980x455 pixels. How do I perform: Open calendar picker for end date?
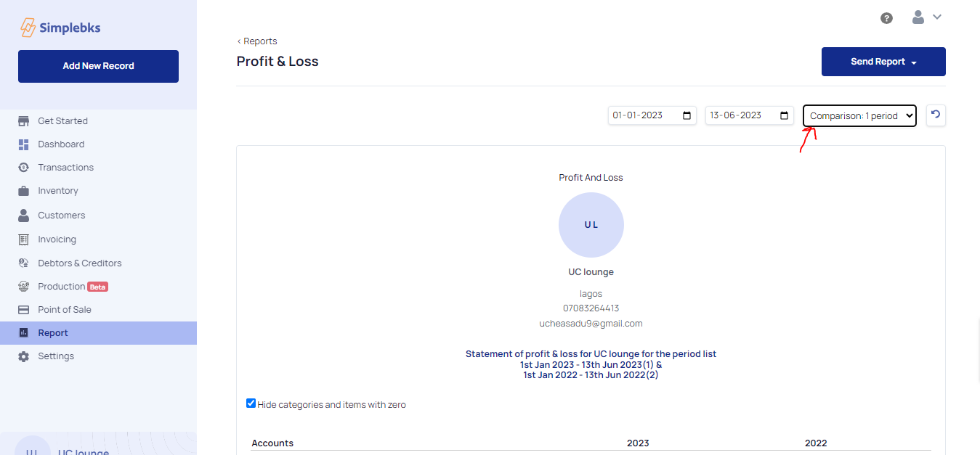coord(785,115)
